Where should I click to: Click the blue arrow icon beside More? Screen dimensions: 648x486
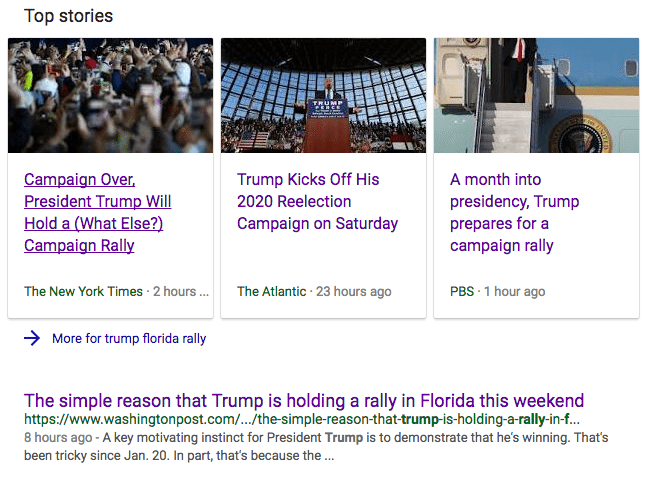coord(33,339)
